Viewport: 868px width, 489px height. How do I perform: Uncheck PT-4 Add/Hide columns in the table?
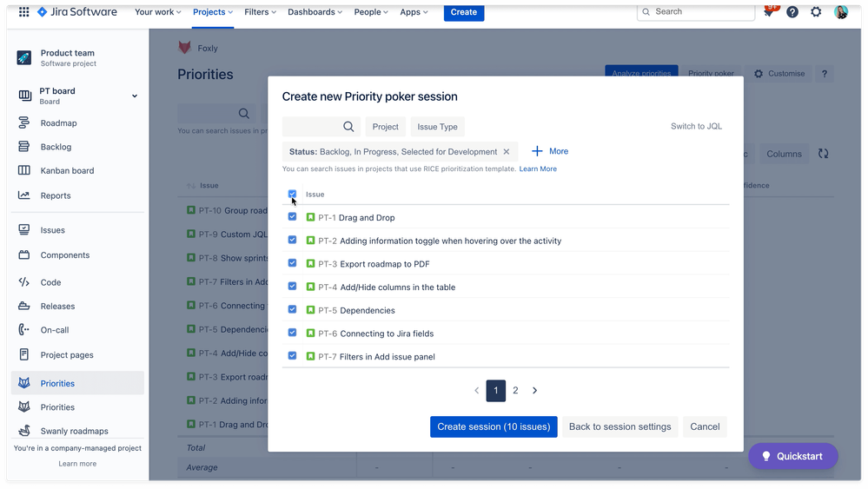click(x=292, y=287)
